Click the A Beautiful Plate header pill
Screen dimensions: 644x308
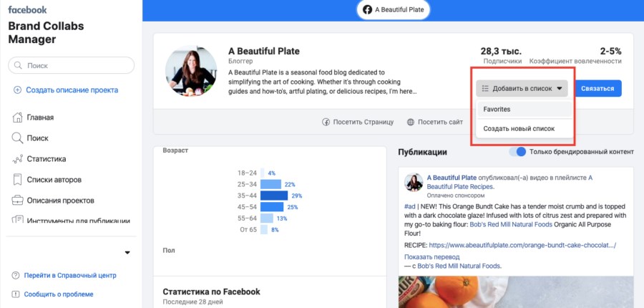[x=394, y=9]
